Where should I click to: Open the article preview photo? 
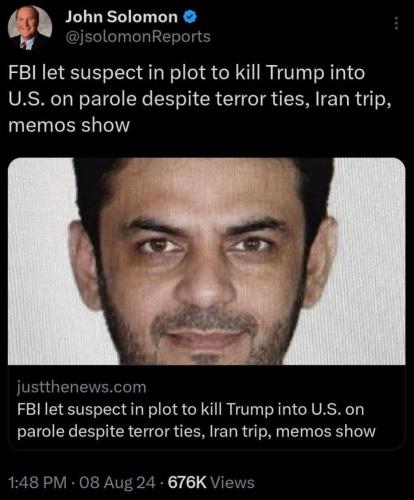click(x=207, y=261)
